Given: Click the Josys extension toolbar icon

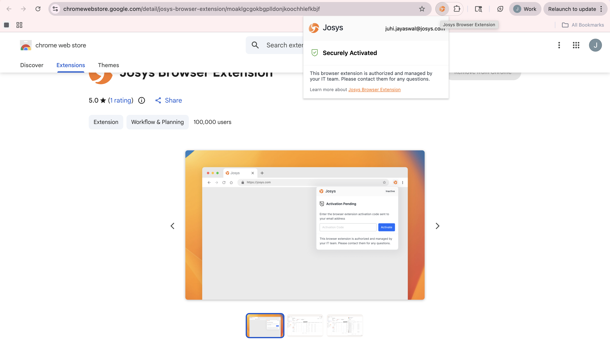Looking at the screenshot, I should (442, 9).
